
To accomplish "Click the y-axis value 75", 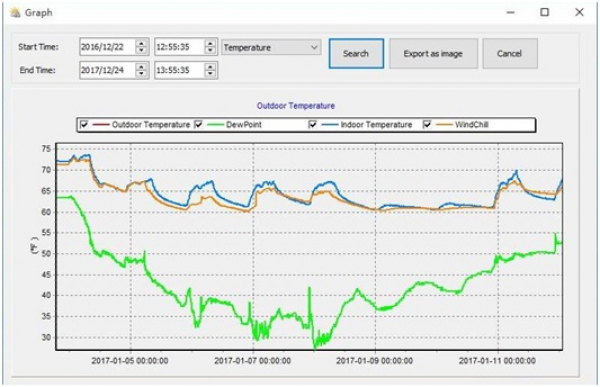I will click(x=46, y=149).
